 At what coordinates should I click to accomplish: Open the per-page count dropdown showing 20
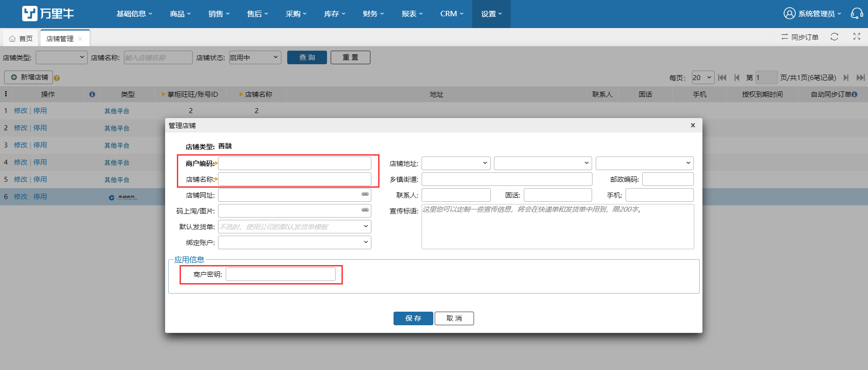click(703, 77)
